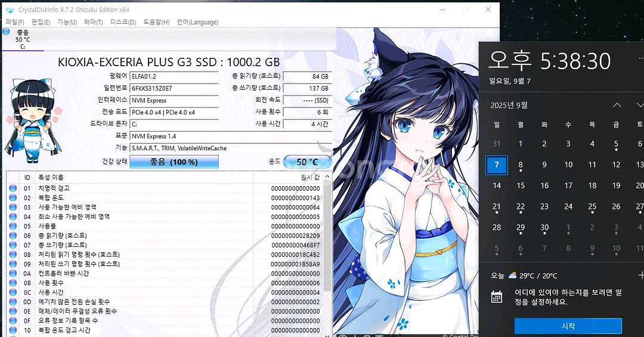Open the 파일(F) menu
Image resolution: width=644 pixels, height=337 pixels.
[15, 22]
